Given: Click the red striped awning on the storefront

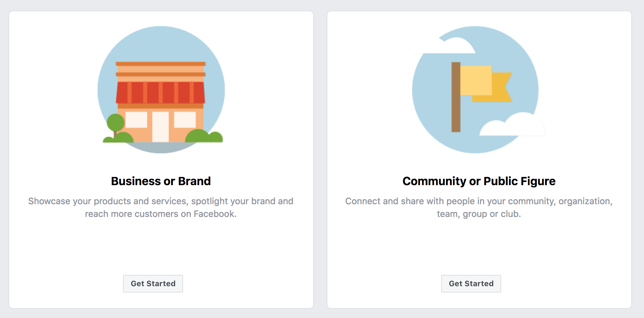Looking at the screenshot, I should point(160,92).
